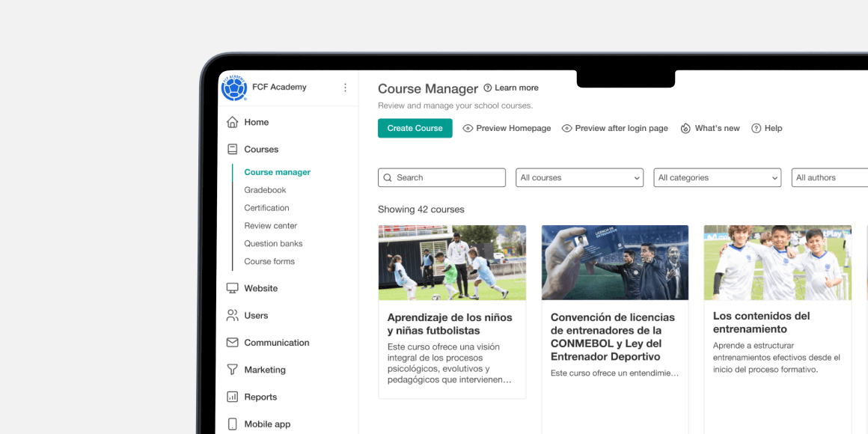Open the Course forms submenu item

[269, 261]
